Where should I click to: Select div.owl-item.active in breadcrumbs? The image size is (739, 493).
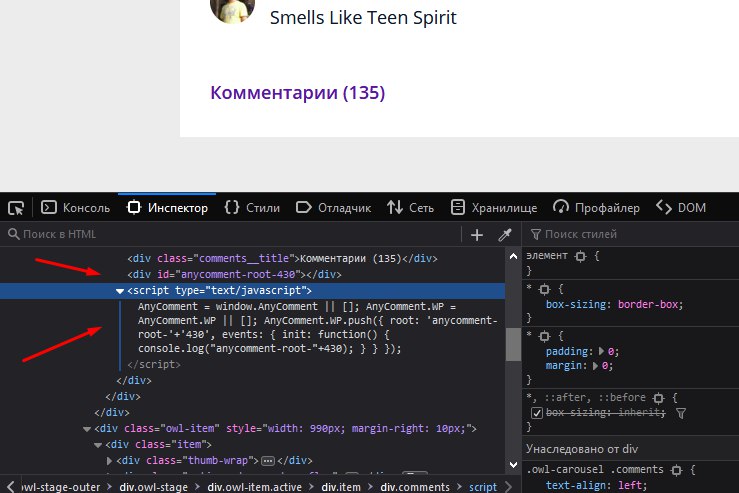[x=255, y=487]
